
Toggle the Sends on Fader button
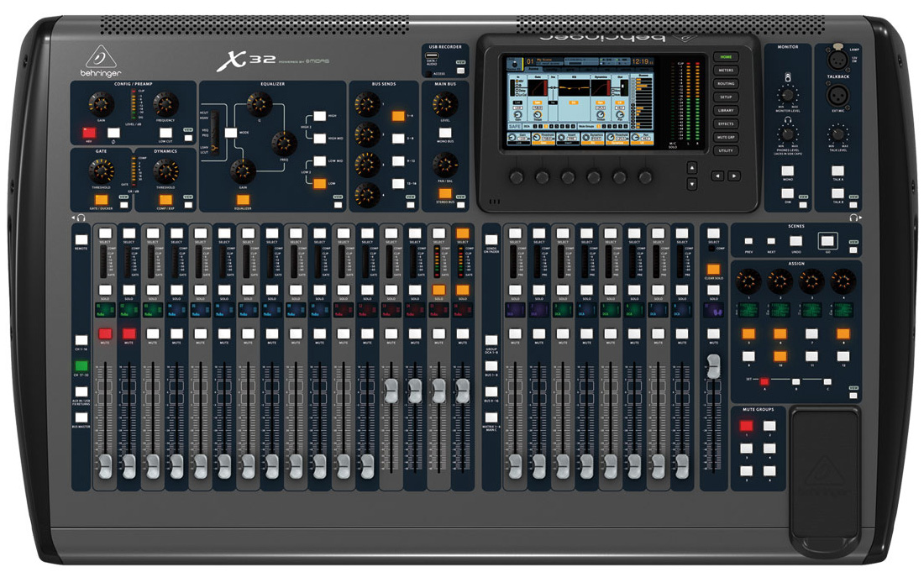pos(491,239)
